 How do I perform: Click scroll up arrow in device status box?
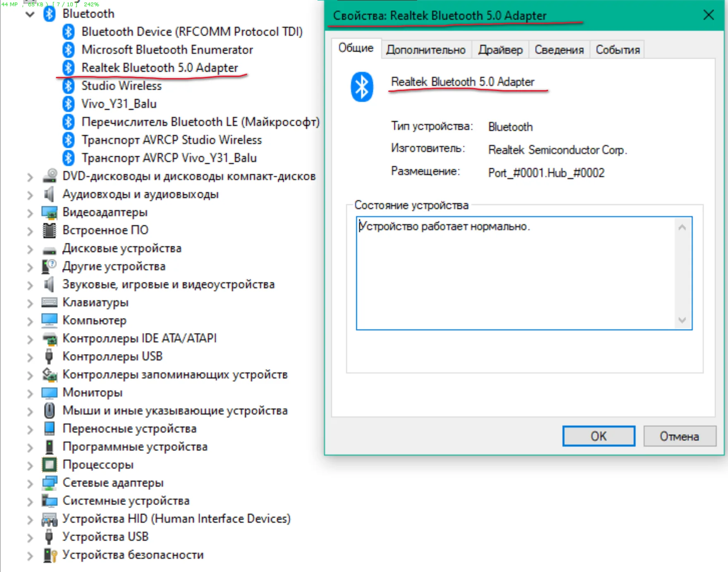(x=682, y=227)
